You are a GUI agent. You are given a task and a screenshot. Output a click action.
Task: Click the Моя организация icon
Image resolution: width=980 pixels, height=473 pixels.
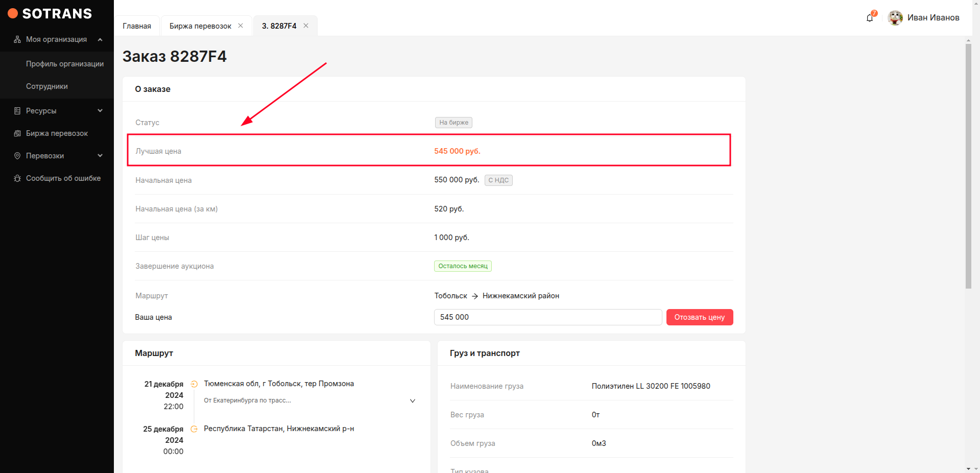[17, 39]
